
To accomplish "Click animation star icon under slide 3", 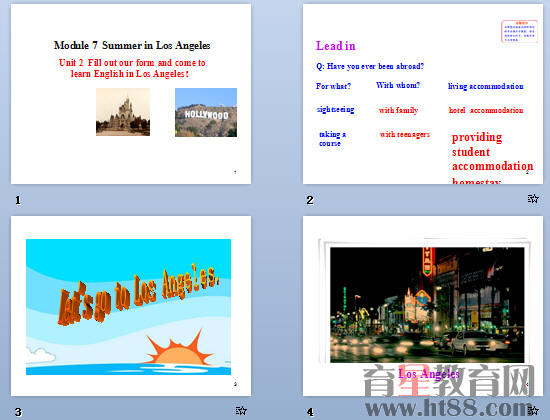I will click(241, 410).
